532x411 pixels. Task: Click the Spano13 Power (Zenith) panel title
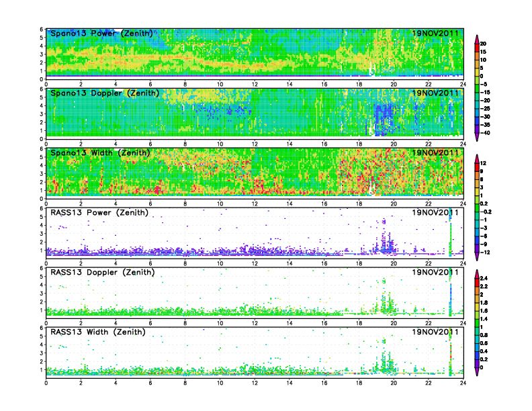pos(101,33)
